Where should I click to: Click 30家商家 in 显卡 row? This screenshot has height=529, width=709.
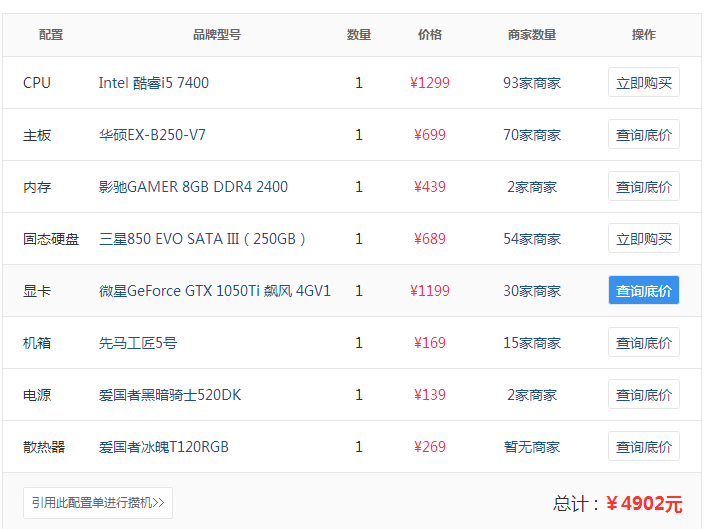tap(532, 291)
